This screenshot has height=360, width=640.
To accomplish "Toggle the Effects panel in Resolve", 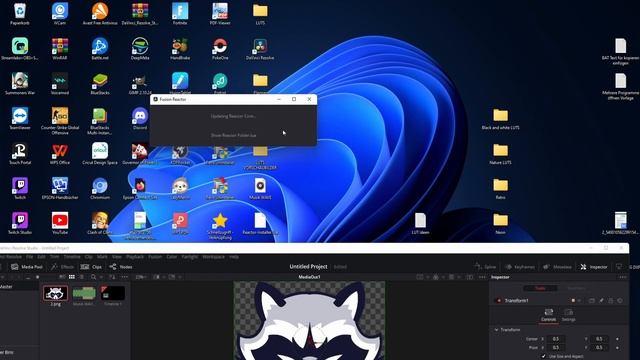I will point(62,267).
